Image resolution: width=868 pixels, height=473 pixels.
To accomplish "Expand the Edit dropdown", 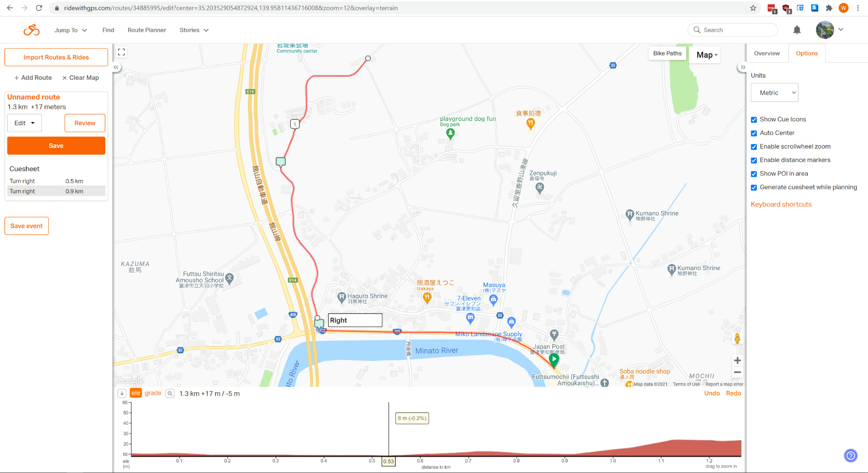I will coord(24,123).
